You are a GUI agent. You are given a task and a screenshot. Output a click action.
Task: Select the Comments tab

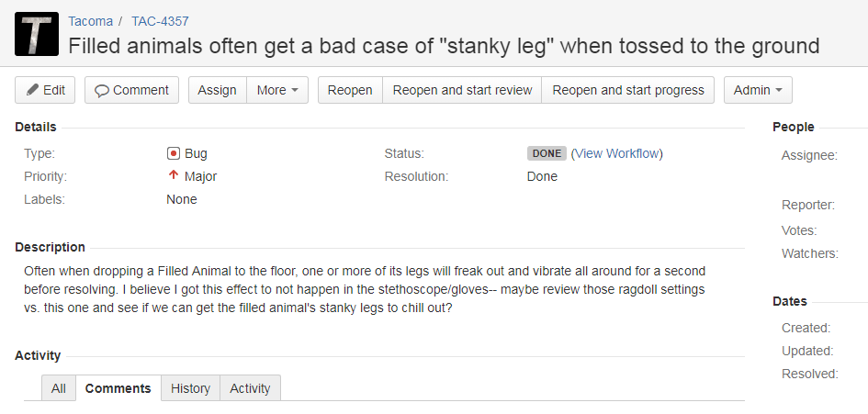pos(118,388)
